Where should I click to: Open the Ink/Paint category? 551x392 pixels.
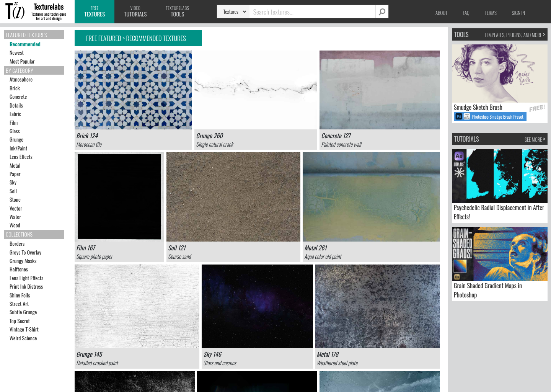[x=18, y=149]
